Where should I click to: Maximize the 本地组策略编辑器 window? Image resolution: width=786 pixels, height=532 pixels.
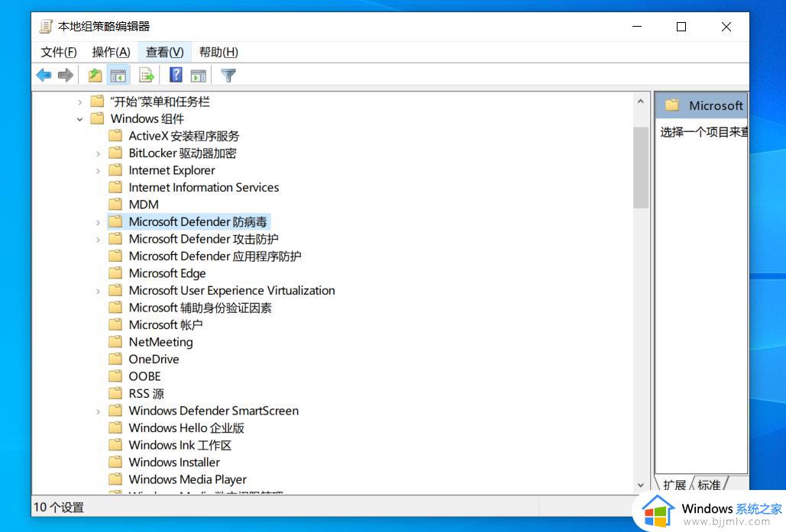[x=681, y=27]
